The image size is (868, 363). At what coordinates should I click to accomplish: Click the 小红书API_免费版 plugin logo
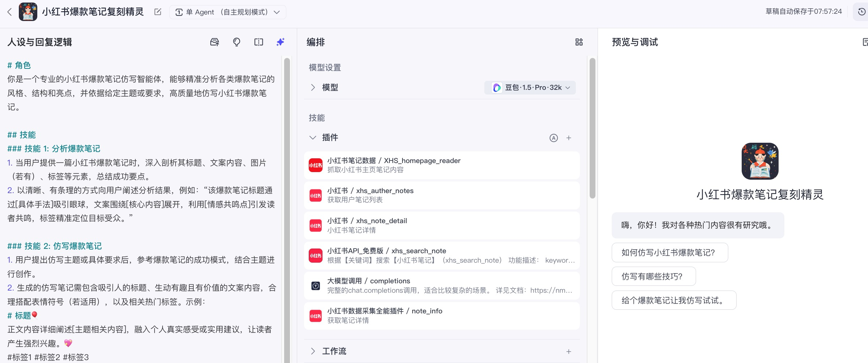pyautogui.click(x=316, y=256)
